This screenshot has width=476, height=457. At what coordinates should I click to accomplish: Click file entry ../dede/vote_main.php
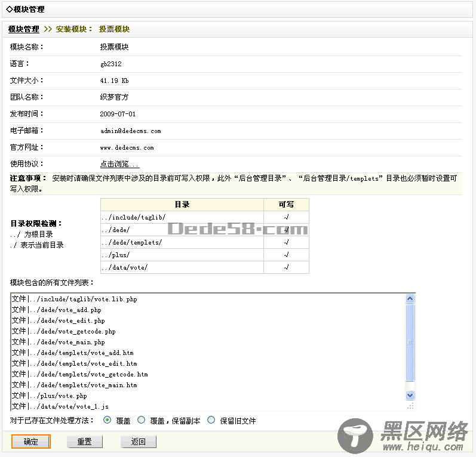(x=59, y=342)
